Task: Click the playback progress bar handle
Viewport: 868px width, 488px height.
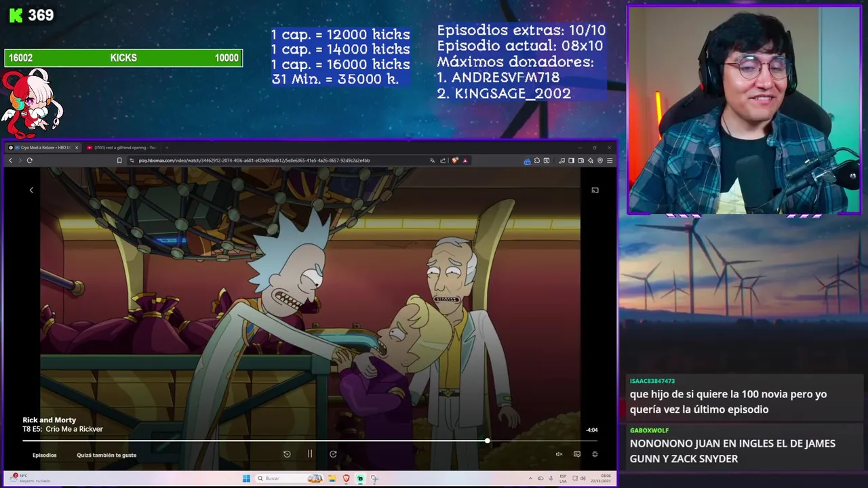Action: point(487,441)
